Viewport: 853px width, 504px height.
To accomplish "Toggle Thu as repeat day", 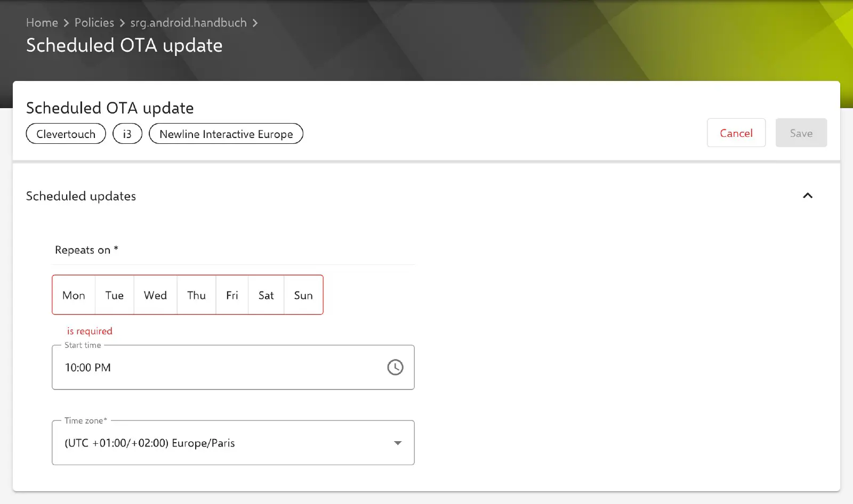I will coord(196,295).
